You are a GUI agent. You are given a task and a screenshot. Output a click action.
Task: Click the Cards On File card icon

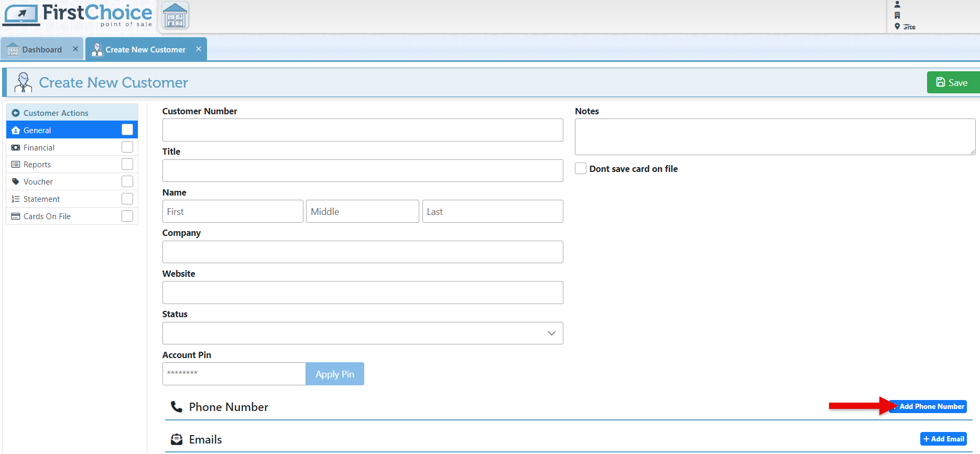(16, 216)
